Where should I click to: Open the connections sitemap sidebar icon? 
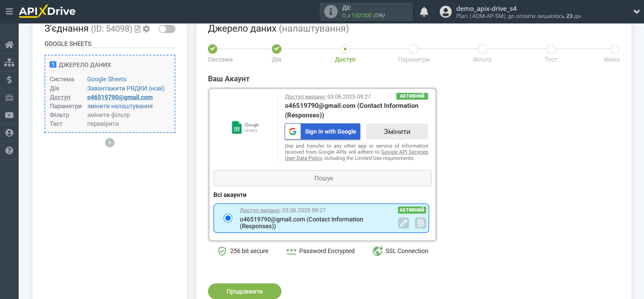click(9, 62)
